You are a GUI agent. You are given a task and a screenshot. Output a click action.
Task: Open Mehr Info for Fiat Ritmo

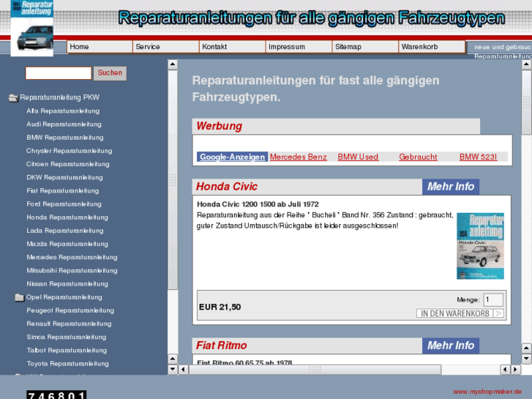pos(451,346)
